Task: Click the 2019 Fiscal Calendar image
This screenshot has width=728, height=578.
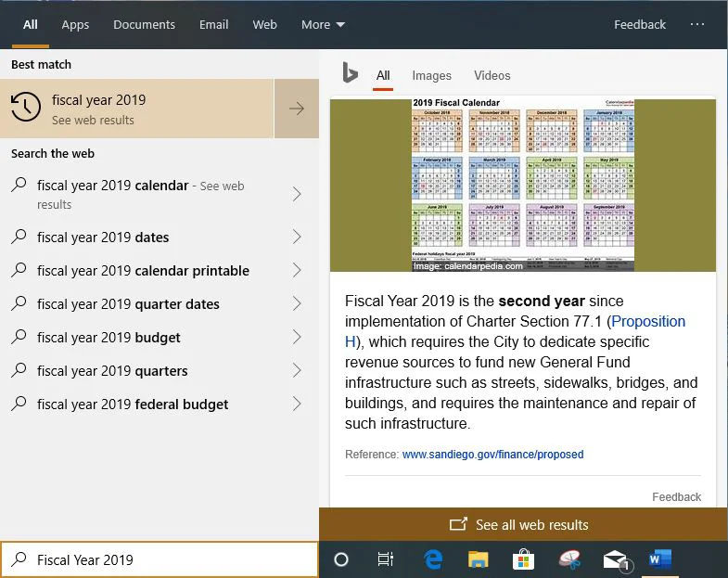Action: click(523, 185)
